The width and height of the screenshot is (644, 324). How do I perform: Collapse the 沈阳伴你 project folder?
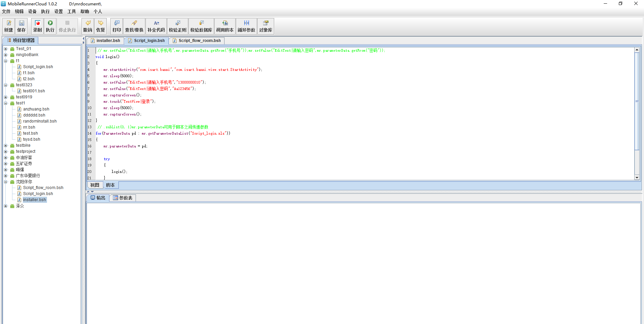click(6, 182)
